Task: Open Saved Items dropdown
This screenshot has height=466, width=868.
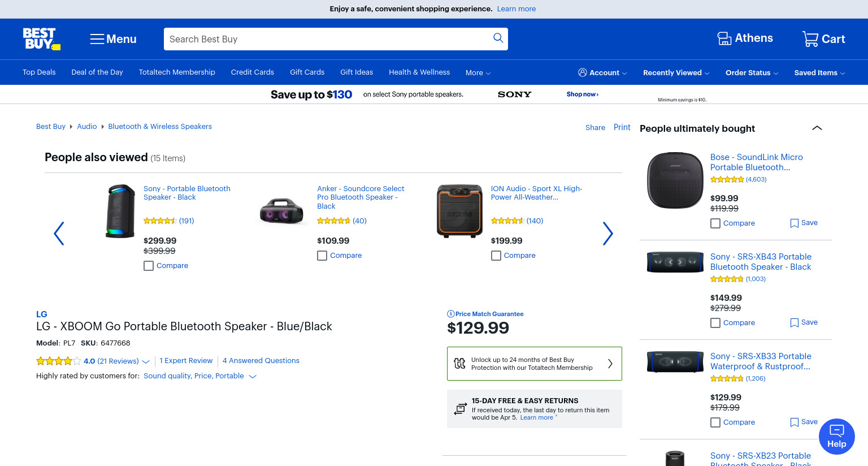Action: [819, 72]
